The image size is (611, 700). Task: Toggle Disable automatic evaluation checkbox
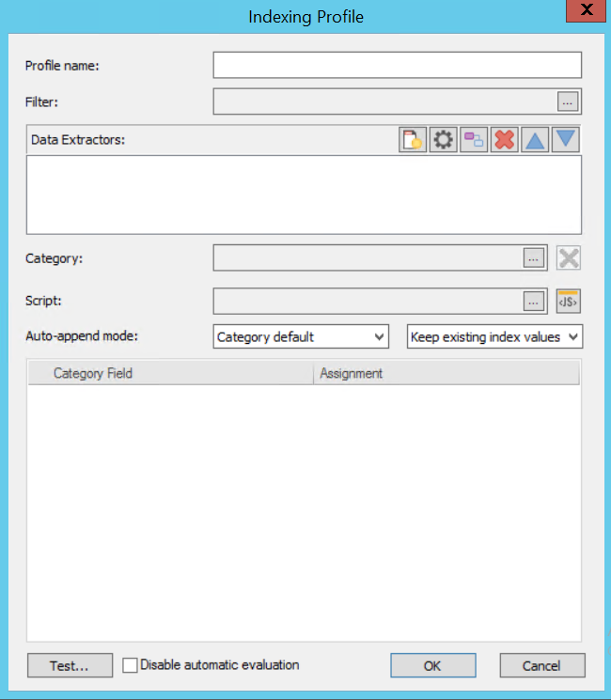point(130,665)
